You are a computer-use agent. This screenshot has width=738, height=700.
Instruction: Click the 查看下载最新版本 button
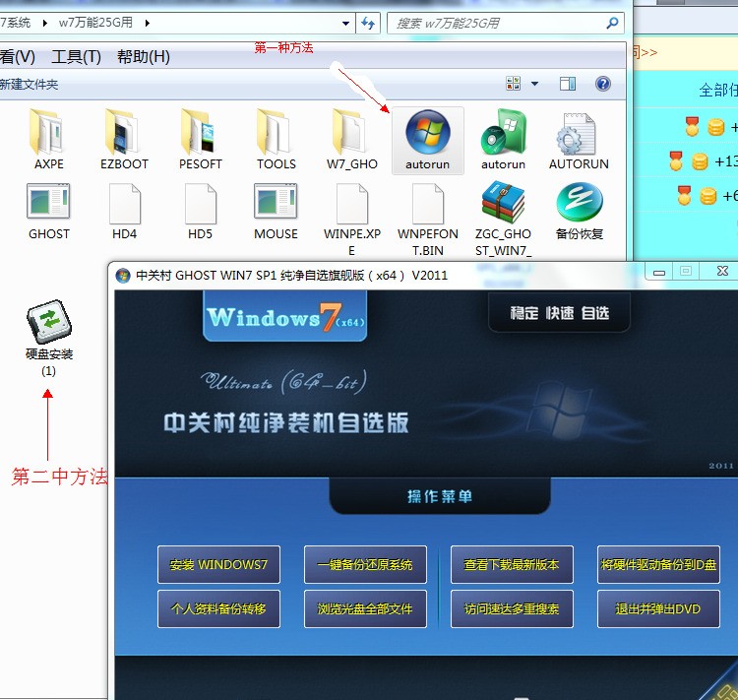tap(512, 564)
